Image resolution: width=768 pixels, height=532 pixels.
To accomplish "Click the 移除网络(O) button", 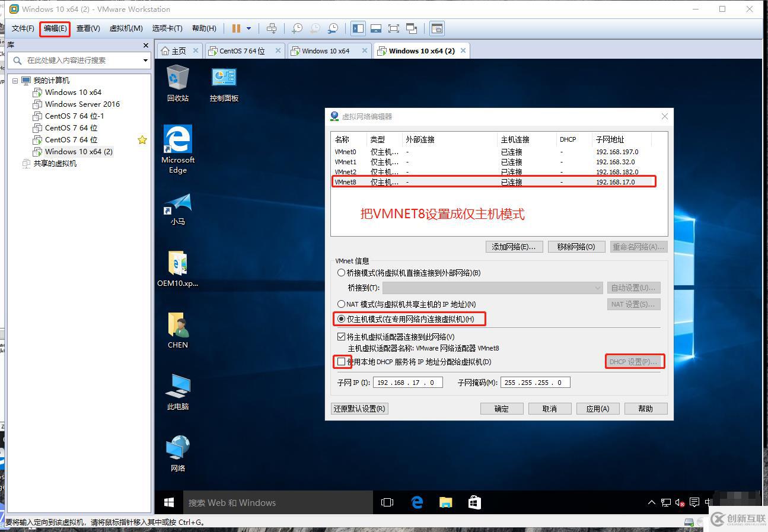I will 576,247.
